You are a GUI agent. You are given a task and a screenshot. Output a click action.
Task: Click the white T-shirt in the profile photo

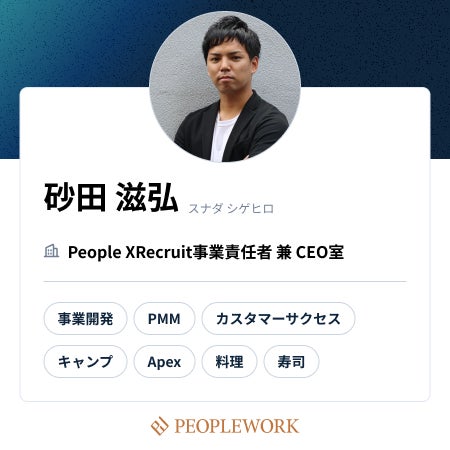(221, 138)
